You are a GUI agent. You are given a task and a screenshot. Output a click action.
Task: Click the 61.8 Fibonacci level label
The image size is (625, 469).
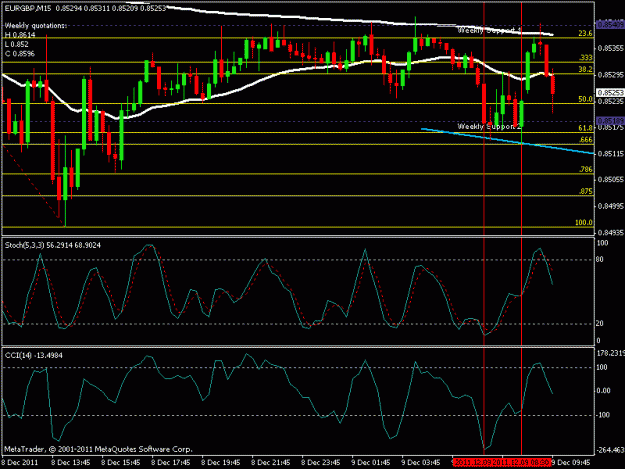[585, 128]
